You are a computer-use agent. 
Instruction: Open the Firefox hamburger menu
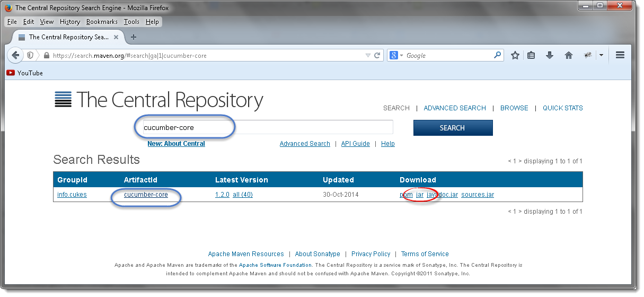(620, 55)
